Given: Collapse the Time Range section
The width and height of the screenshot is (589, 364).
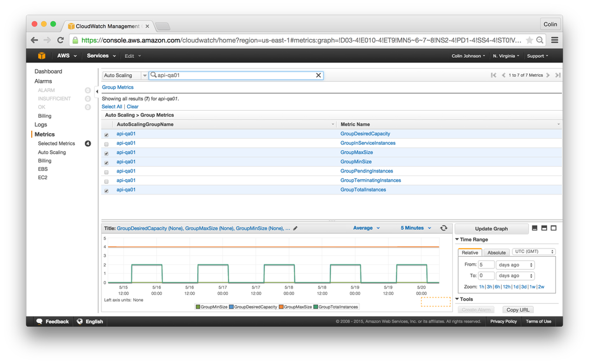Looking at the screenshot, I should (457, 239).
